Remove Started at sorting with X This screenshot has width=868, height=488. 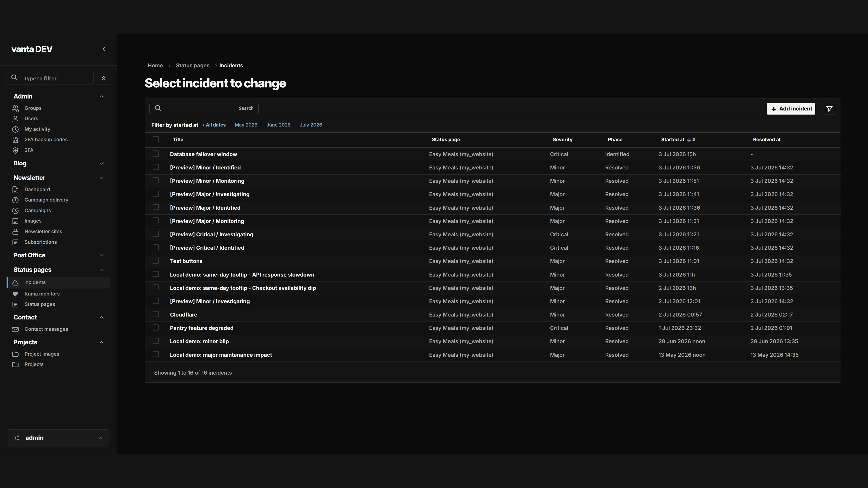coord(694,139)
